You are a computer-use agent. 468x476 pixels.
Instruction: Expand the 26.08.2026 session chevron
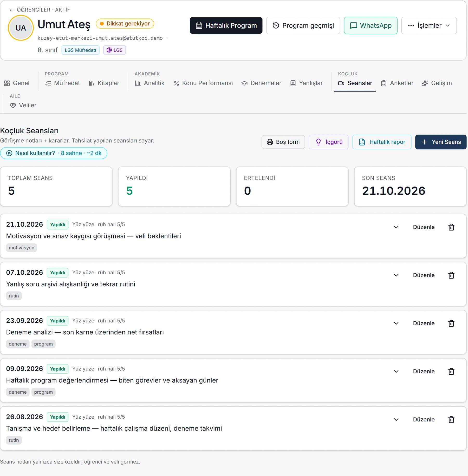396,419
